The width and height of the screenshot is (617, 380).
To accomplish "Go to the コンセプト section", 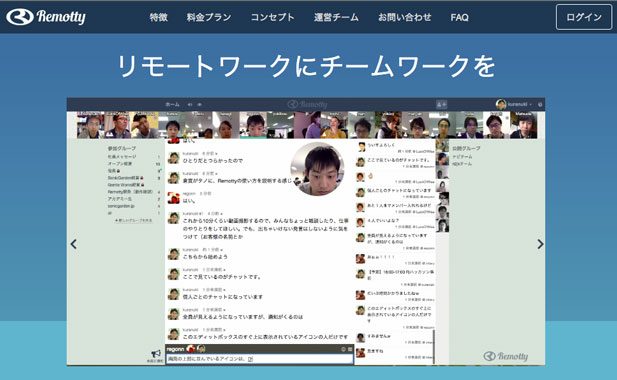I will click(272, 17).
